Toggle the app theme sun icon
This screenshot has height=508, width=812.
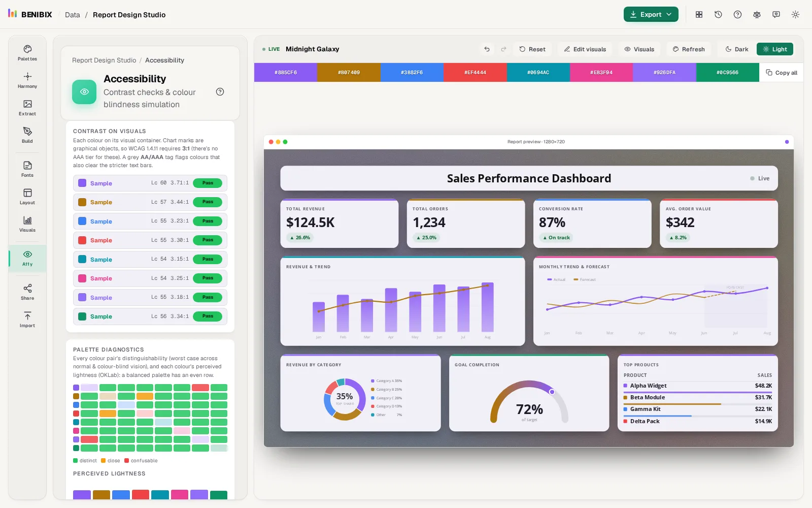click(795, 15)
